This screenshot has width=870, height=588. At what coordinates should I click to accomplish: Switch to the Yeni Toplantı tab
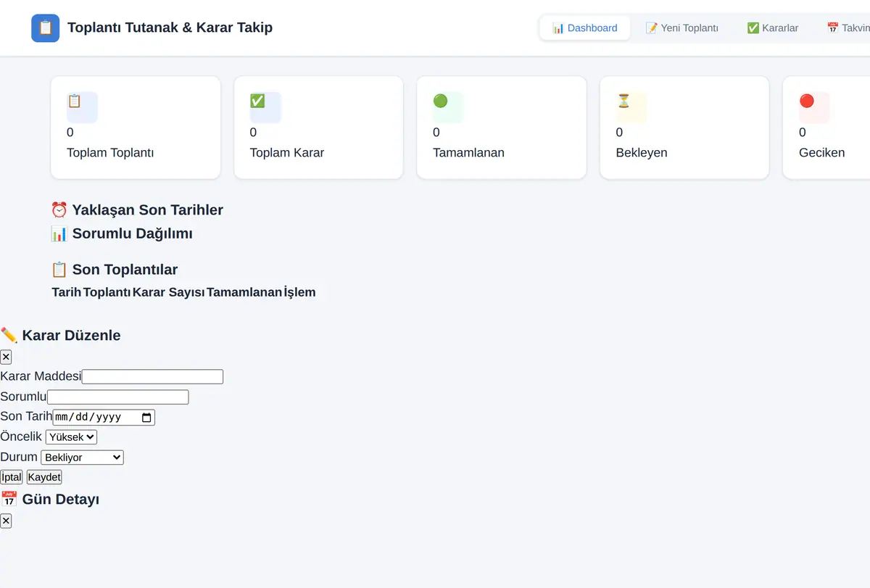point(681,28)
